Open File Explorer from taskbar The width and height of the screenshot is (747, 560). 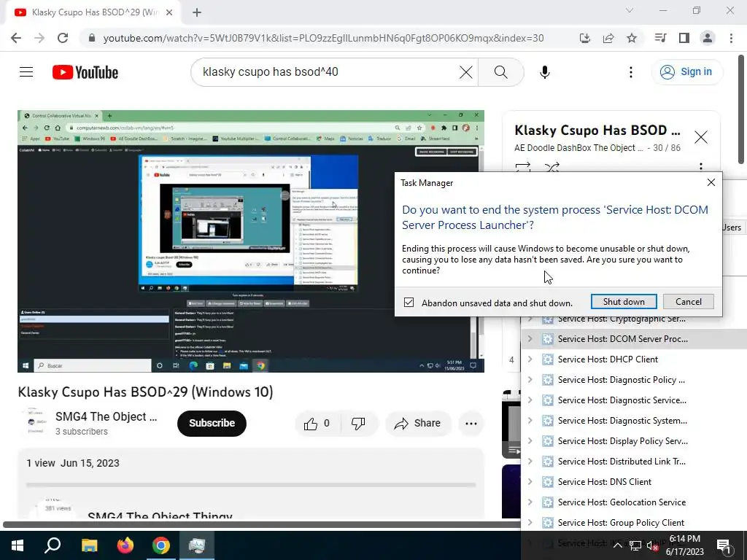click(89, 545)
